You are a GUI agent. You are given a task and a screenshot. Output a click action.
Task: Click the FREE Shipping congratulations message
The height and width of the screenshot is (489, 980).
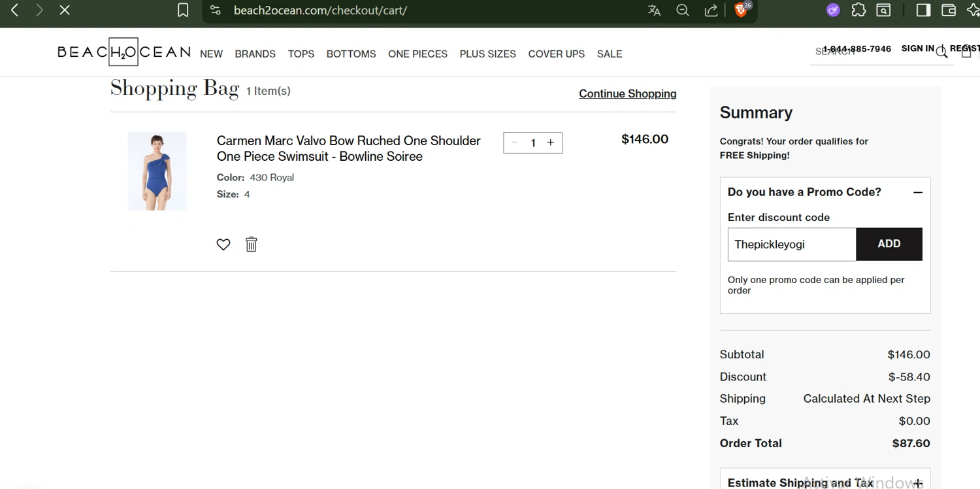794,148
